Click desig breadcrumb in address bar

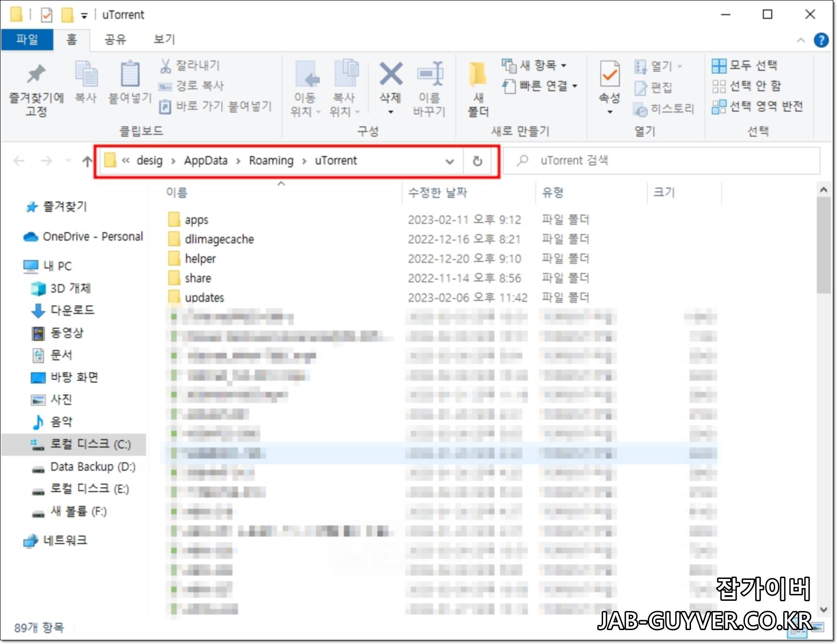[150, 161]
